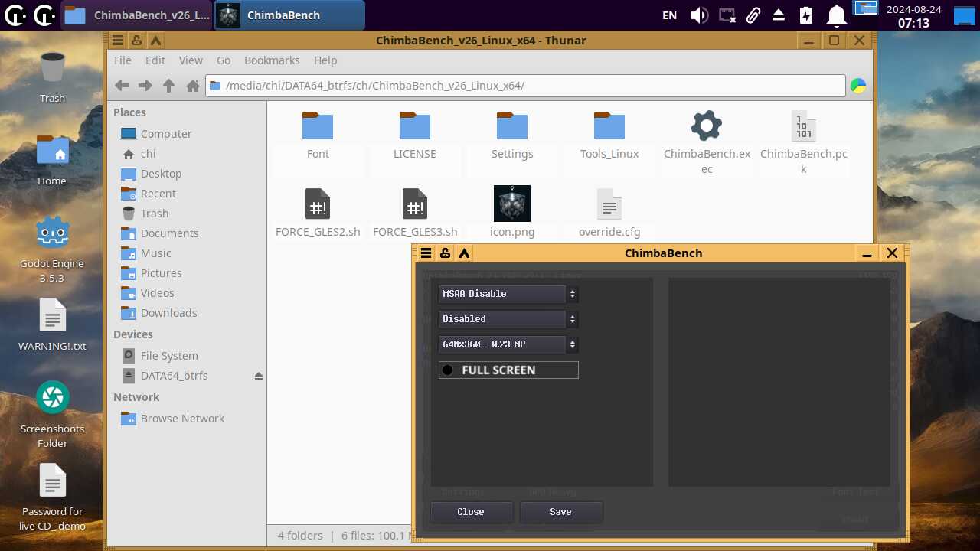The width and height of the screenshot is (980, 551).
Task: Open the volume control in the panel
Action: point(699,15)
